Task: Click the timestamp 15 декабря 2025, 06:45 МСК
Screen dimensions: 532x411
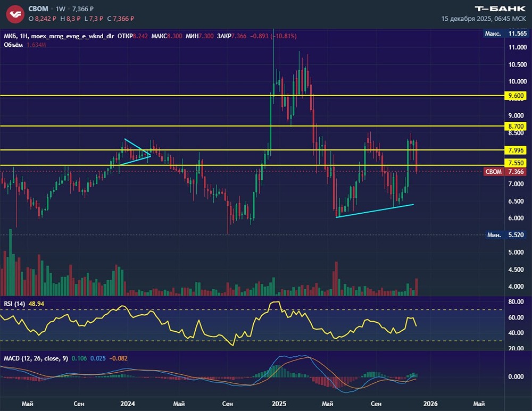Action: 484,19
